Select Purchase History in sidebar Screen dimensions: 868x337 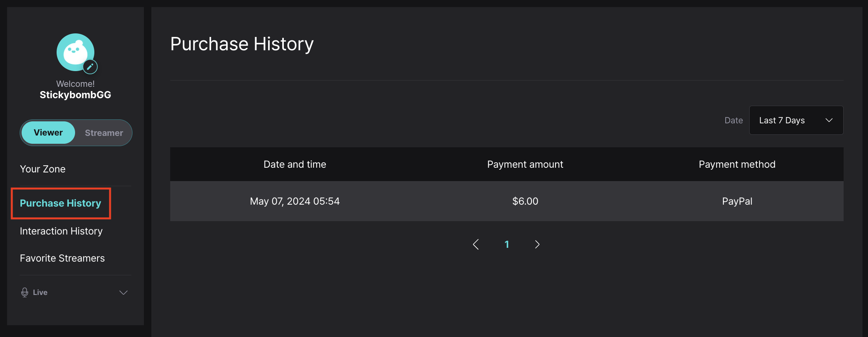click(61, 203)
